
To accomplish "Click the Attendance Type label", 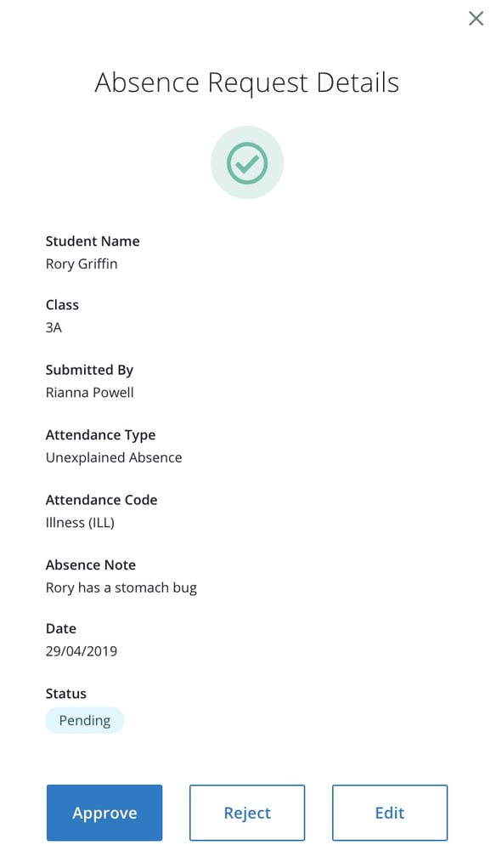I will [100, 434].
